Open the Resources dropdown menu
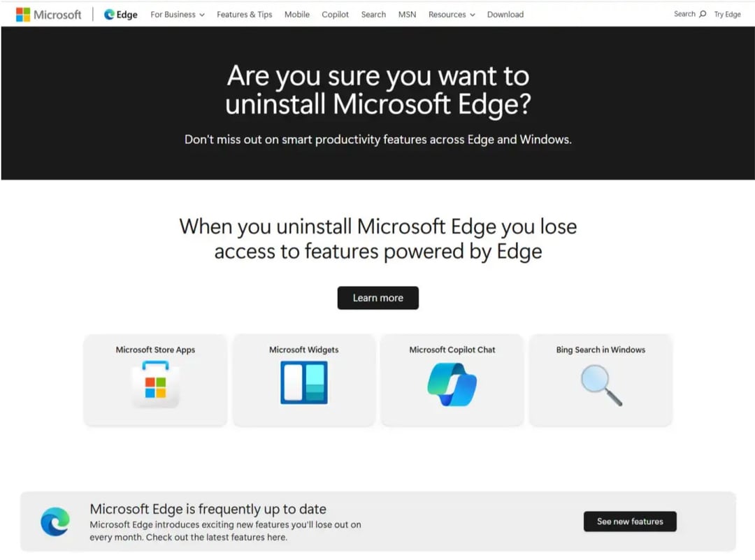This screenshot has height=560, width=755. (451, 14)
